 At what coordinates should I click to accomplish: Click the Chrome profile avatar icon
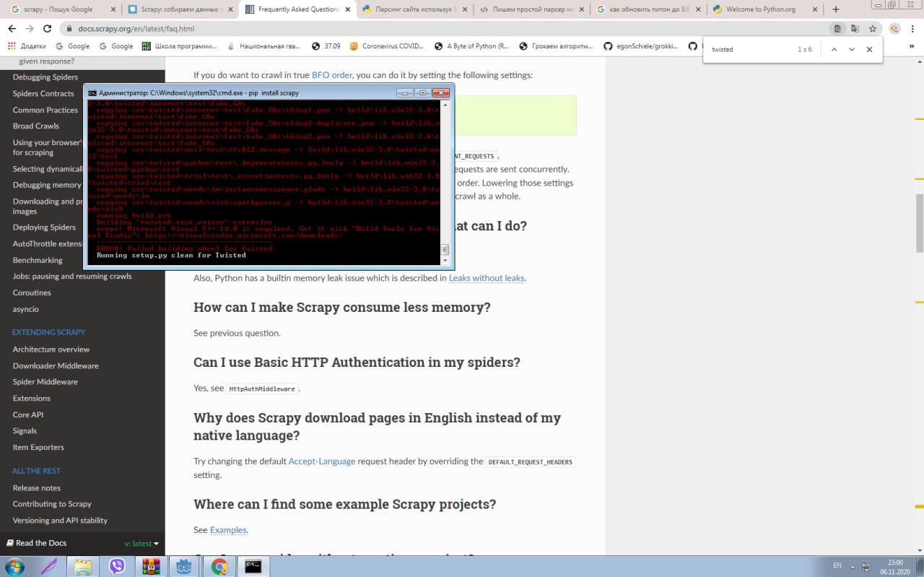894,29
